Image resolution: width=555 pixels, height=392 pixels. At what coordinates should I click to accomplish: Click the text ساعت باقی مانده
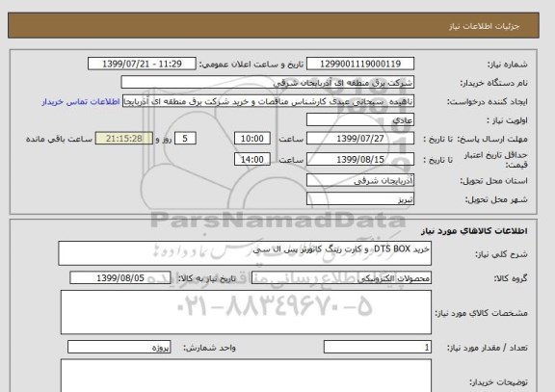[x=59, y=139]
